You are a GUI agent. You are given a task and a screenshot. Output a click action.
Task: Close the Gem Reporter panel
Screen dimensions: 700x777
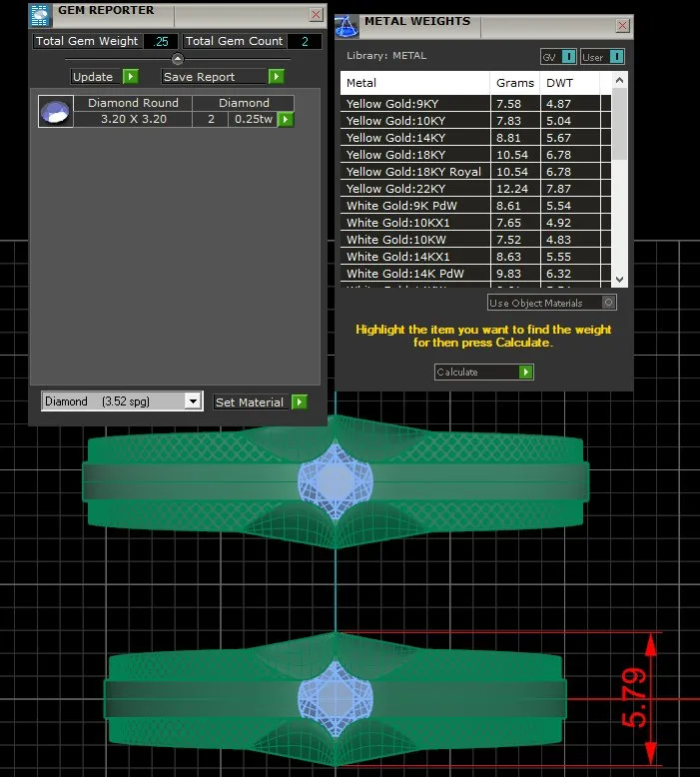point(316,15)
